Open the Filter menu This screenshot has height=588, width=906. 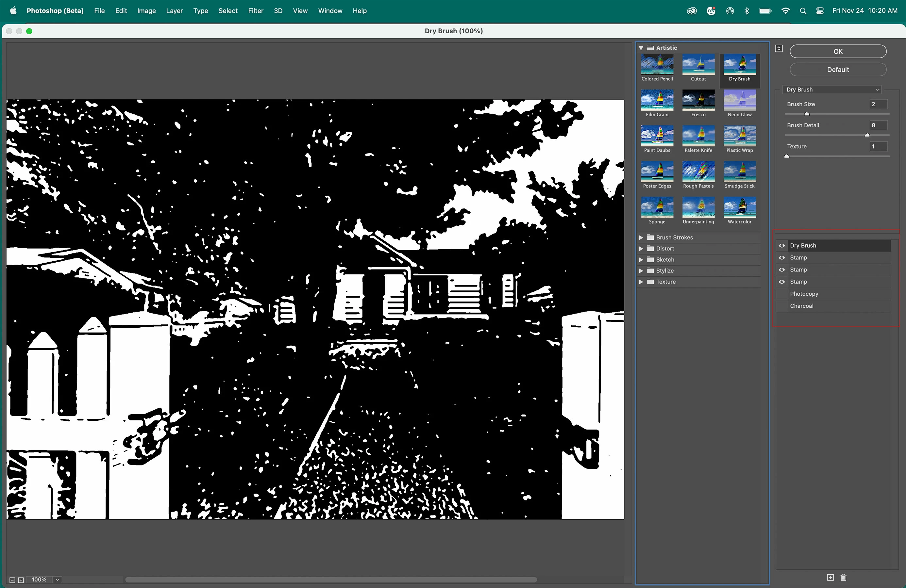256,11
